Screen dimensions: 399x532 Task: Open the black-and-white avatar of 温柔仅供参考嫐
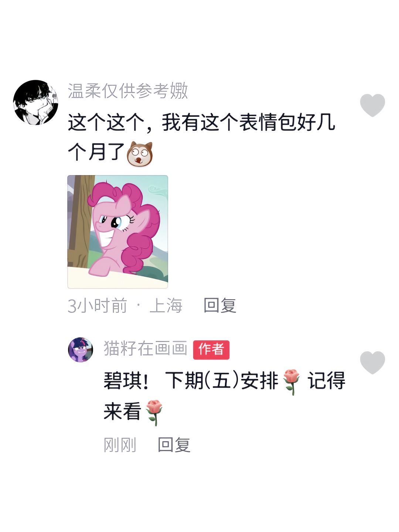pyautogui.click(x=35, y=102)
